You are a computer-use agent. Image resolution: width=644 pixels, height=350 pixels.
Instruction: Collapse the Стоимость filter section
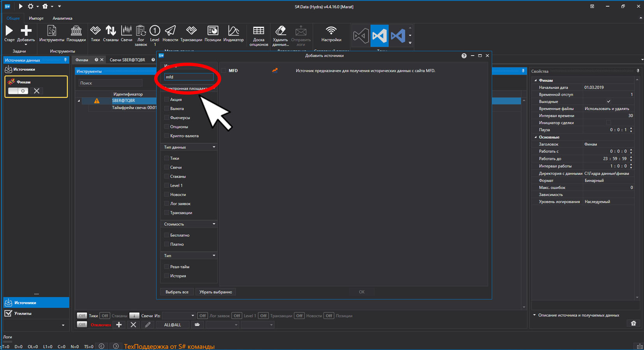tap(214, 224)
